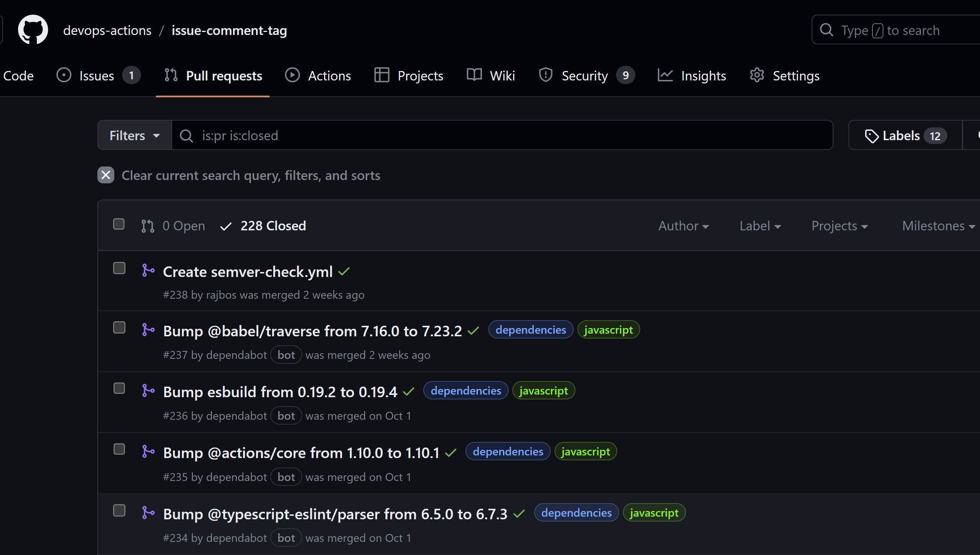Tick checkbox for Bump @babel/traverse PR
The height and width of the screenshot is (555, 980).
(120, 328)
